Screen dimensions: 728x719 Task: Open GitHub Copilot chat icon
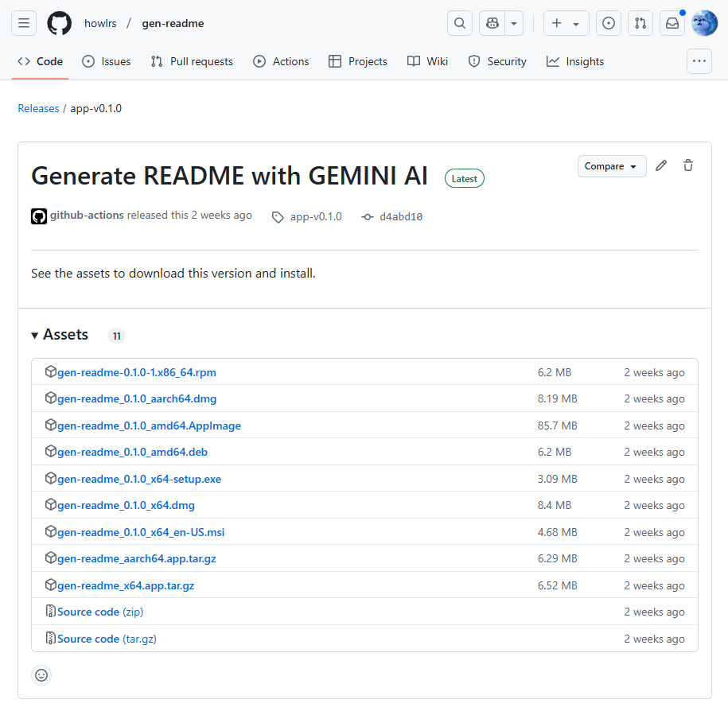(492, 23)
